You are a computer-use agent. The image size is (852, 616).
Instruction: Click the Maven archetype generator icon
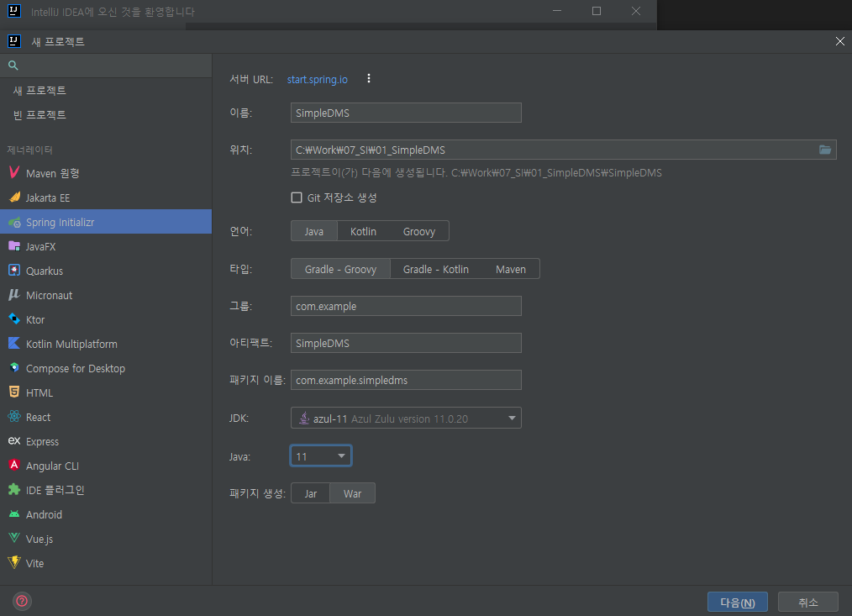(x=14, y=173)
